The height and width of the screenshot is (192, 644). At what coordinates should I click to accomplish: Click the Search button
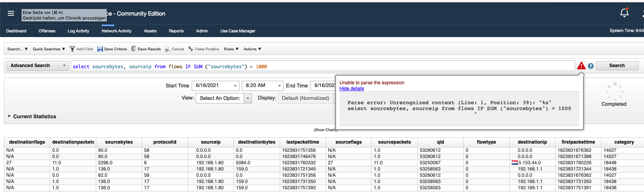[617, 66]
